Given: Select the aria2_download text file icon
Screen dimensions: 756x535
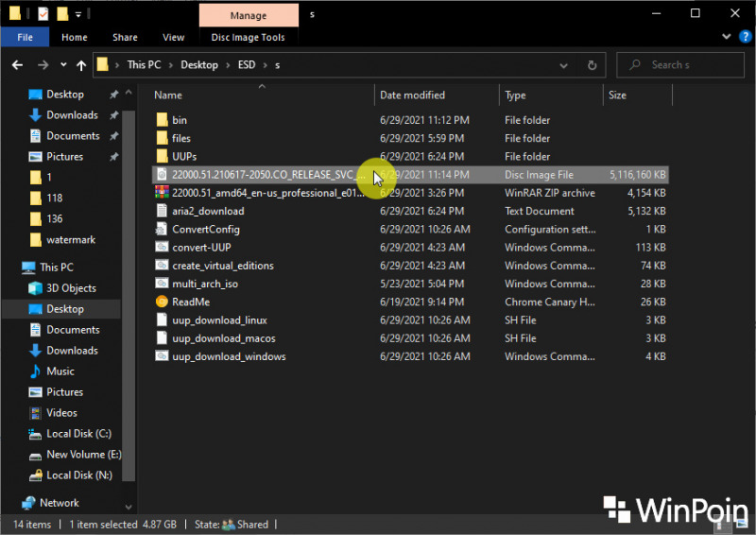Looking at the screenshot, I should pos(162,211).
